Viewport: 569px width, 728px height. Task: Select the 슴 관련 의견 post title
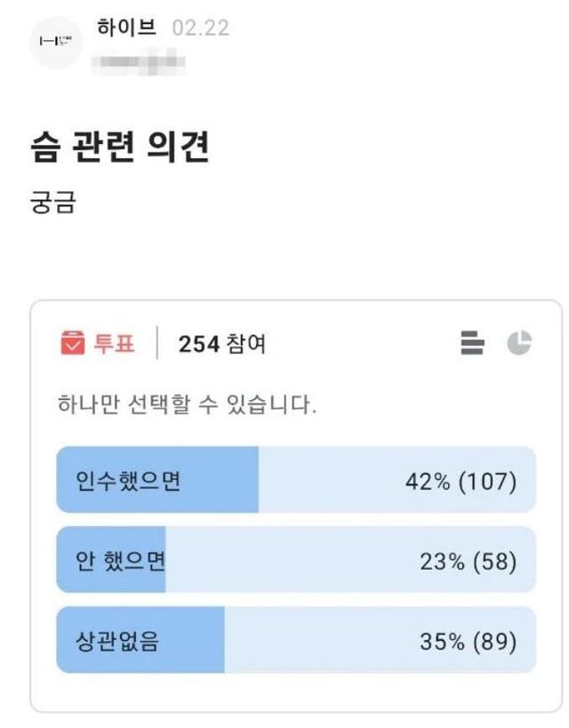tap(120, 148)
